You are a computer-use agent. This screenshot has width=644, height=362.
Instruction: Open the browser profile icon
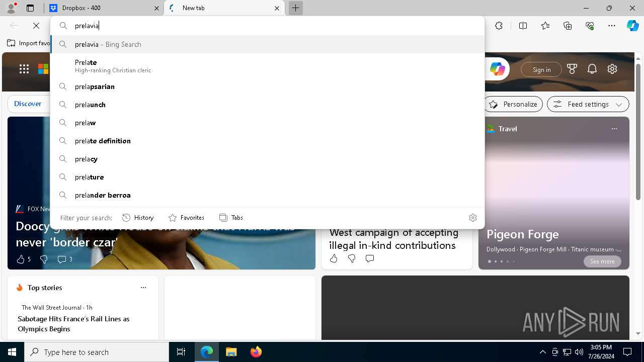[11, 8]
